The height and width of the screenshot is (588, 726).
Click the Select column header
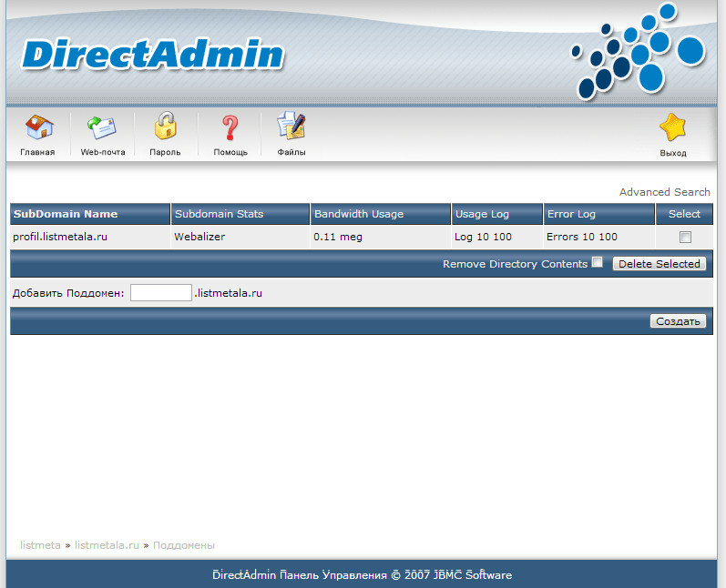(x=684, y=214)
